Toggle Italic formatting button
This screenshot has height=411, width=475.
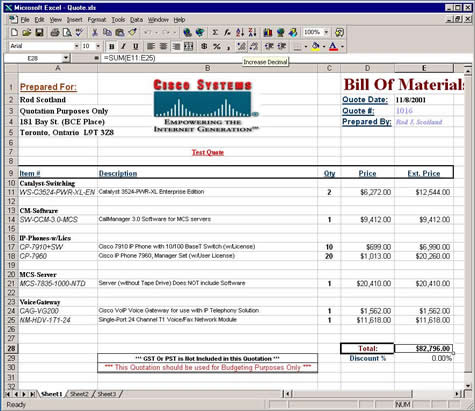click(x=124, y=46)
